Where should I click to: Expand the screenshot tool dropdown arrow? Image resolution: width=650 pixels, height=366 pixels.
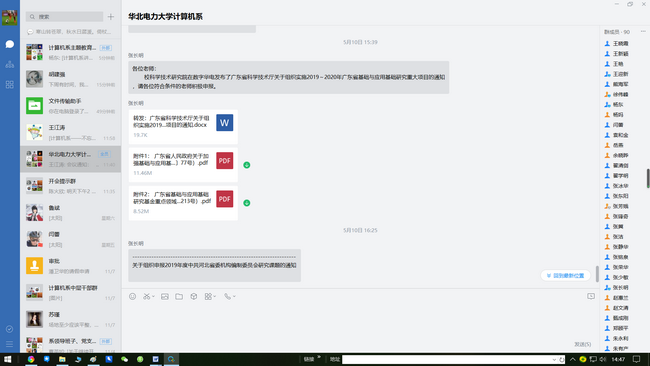coord(153,296)
